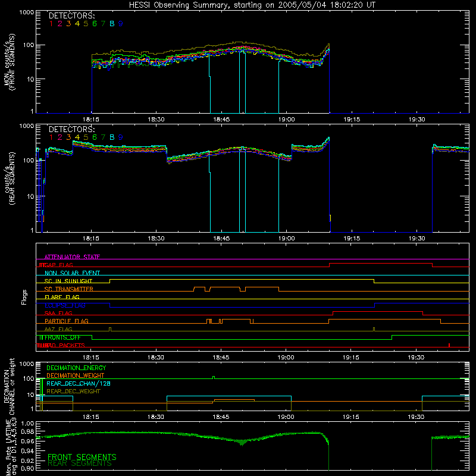Image resolution: width=476 pixels, height=476 pixels.
Task: Click the AAZ_FLAG label
Action: [58, 329]
